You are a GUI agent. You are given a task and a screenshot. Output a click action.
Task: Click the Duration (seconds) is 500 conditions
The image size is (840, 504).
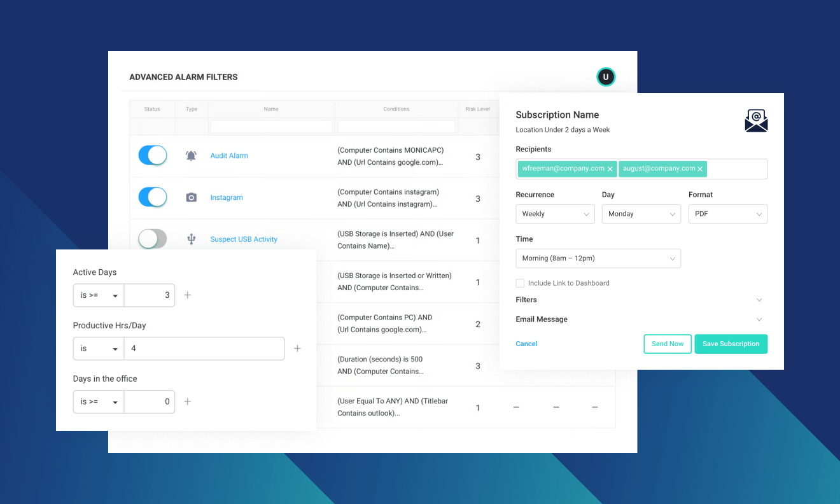(381, 365)
